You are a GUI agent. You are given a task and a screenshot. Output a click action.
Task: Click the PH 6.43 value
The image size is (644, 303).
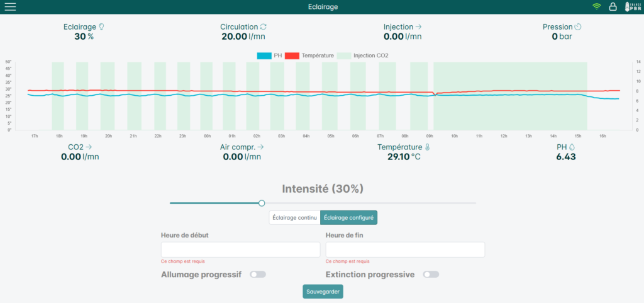click(x=566, y=157)
